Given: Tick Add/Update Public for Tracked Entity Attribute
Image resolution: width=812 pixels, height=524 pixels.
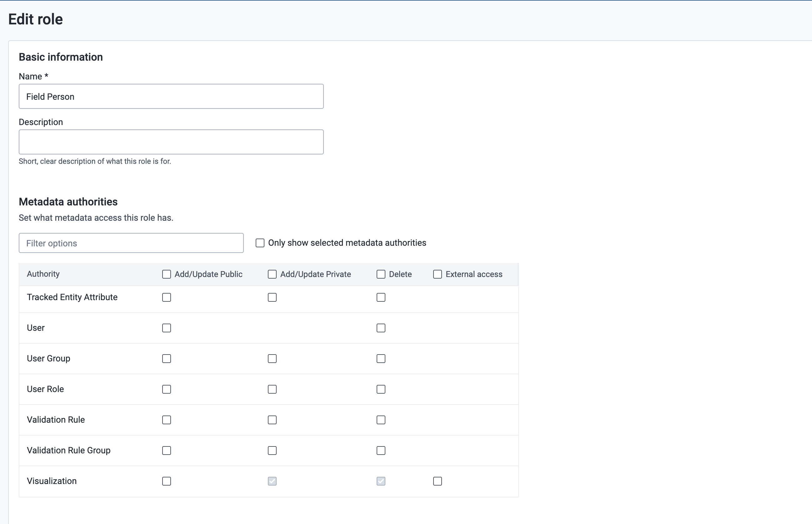Looking at the screenshot, I should pyautogui.click(x=166, y=297).
